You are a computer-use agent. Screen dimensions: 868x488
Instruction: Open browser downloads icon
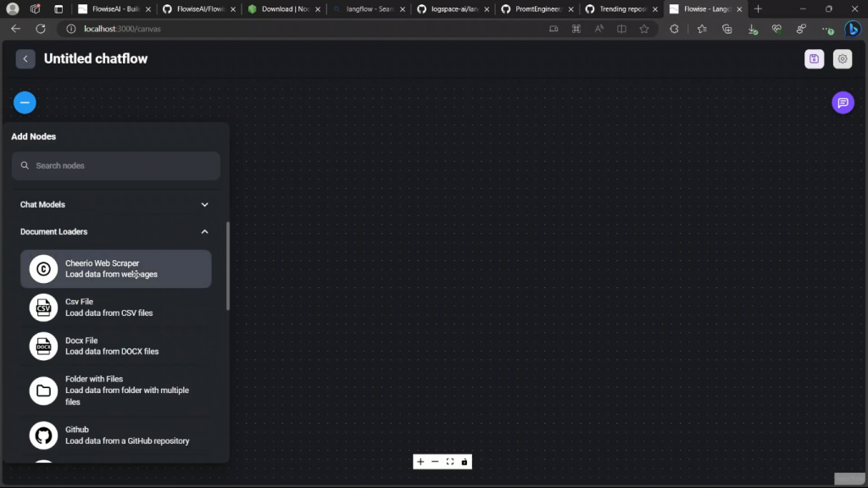pos(753,30)
